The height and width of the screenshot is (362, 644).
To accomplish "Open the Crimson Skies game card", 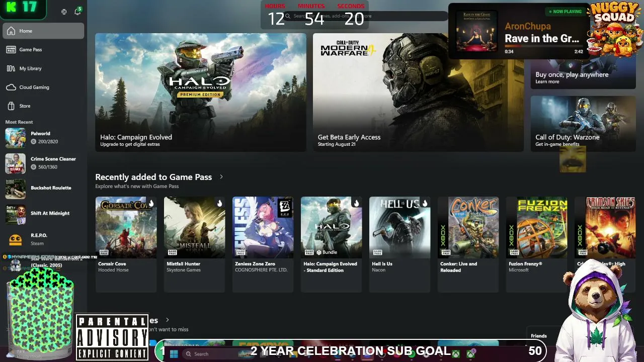I will click(x=605, y=244).
